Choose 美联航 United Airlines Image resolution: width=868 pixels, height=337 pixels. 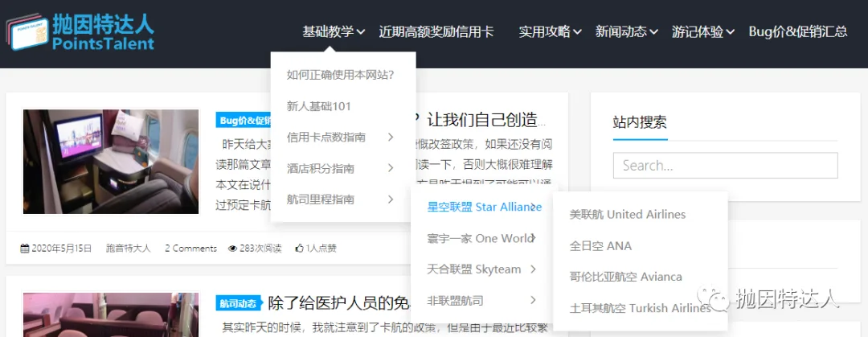click(x=627, y=214)
